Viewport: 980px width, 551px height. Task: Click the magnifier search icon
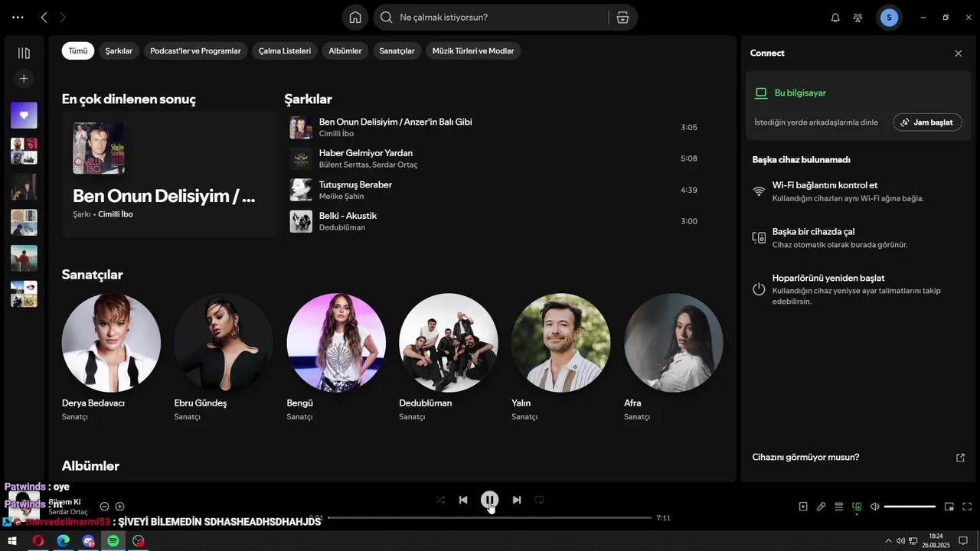(x=387, y=17)
